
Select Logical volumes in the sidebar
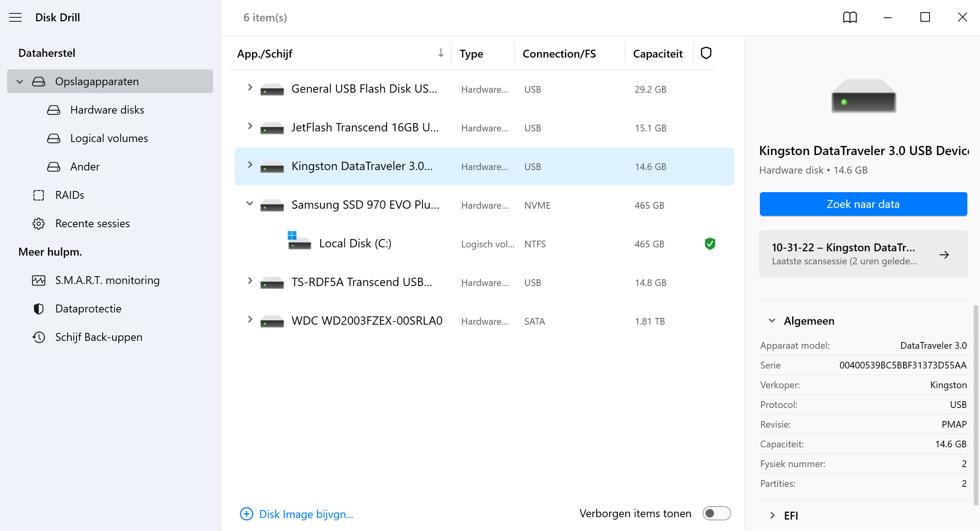(109, 138)
